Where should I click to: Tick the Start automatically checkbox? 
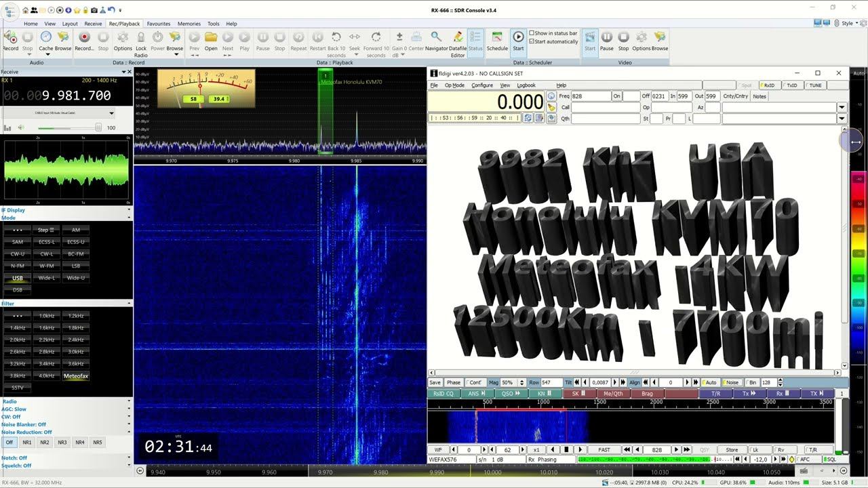[532, 41]
